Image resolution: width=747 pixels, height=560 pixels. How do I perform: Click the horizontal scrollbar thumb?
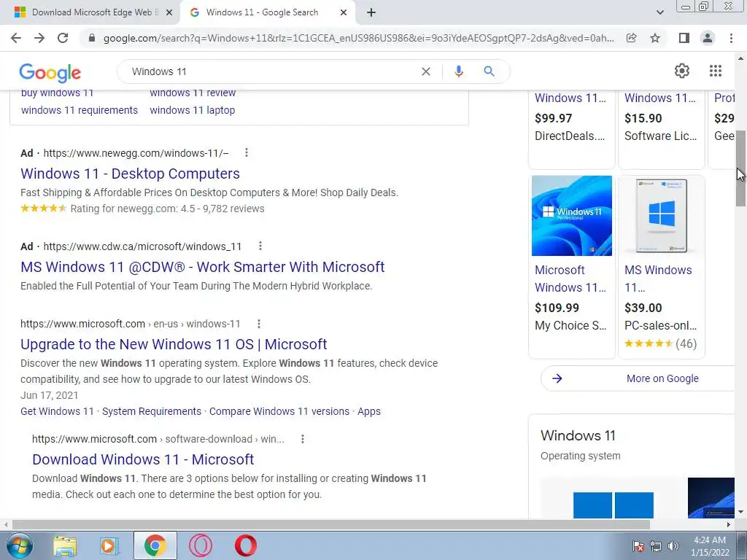click(x=331, y=524)
